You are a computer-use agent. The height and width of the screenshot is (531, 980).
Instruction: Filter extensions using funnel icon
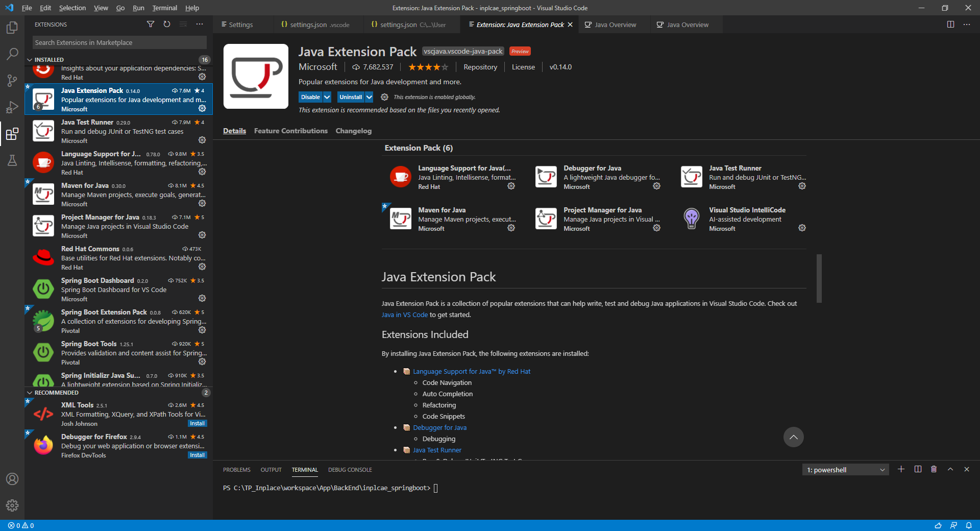coord(151,24)
